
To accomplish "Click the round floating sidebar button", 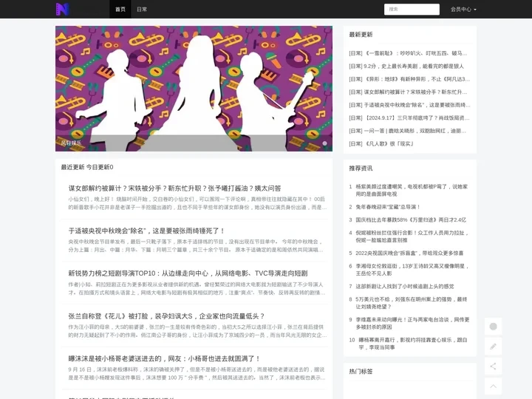I will (x=494, y=327).
